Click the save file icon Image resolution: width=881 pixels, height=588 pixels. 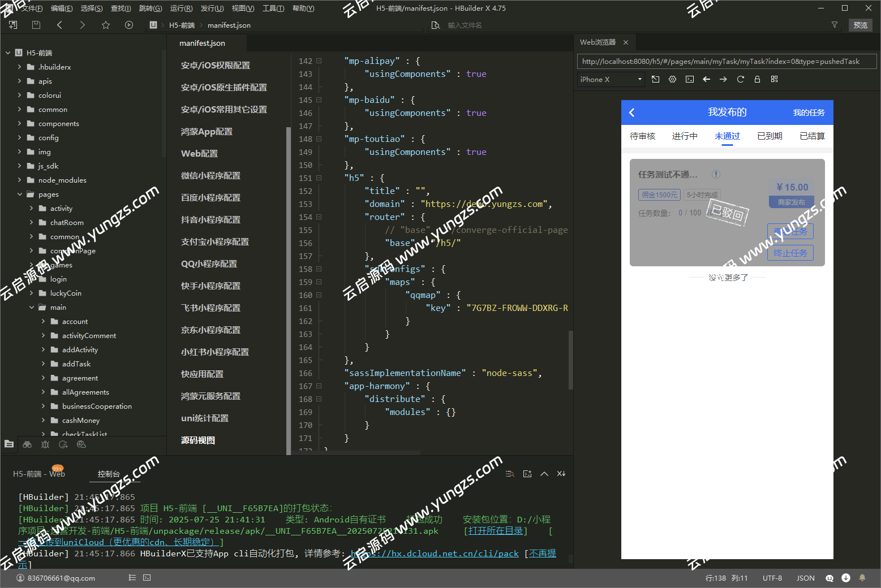click(x=36, y=25)
